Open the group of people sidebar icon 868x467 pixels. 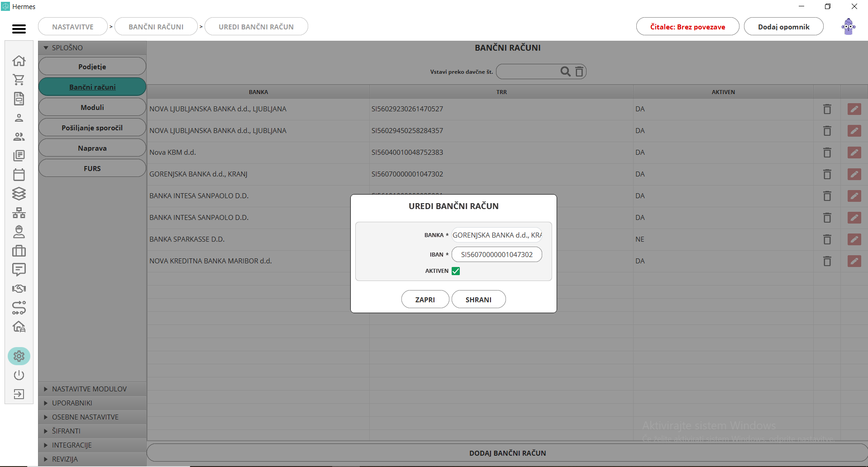coord(19,137)
